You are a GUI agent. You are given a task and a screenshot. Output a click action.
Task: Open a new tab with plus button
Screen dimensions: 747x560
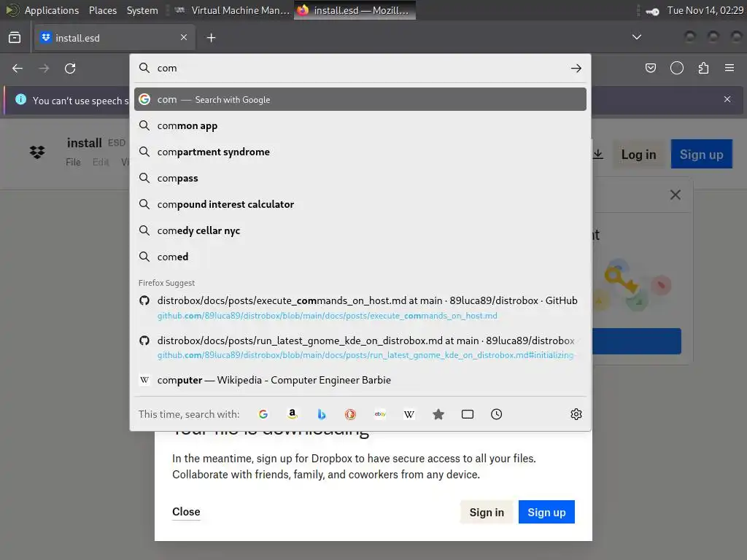point(211,38)
